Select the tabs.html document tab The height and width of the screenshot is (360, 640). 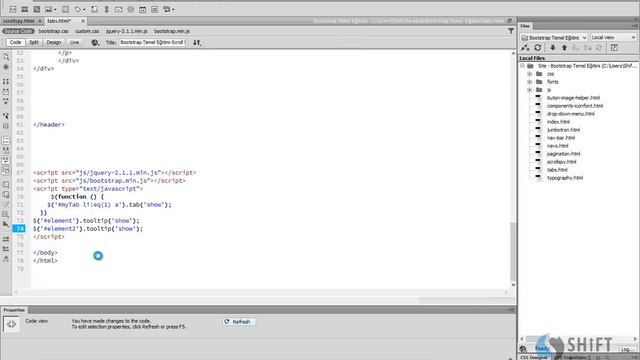tap(59, 21)
